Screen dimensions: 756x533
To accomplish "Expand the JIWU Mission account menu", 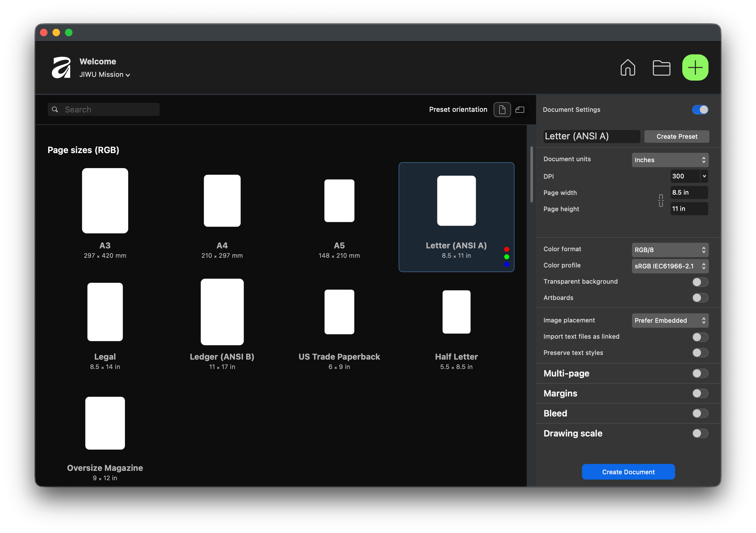I will pyautogui.click(x=105, y=75).
